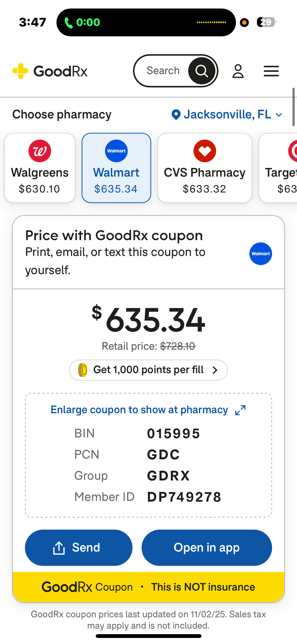Screen dimensions: 297x644
Task: Tap the Walmart logo in coupon header
Action: (260, 254)
